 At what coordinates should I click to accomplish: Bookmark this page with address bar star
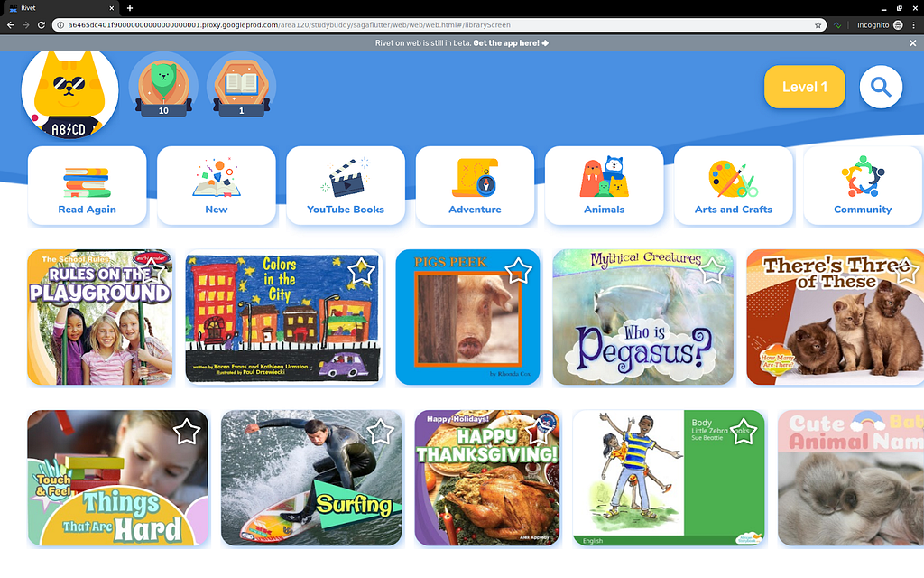(818, 24)
